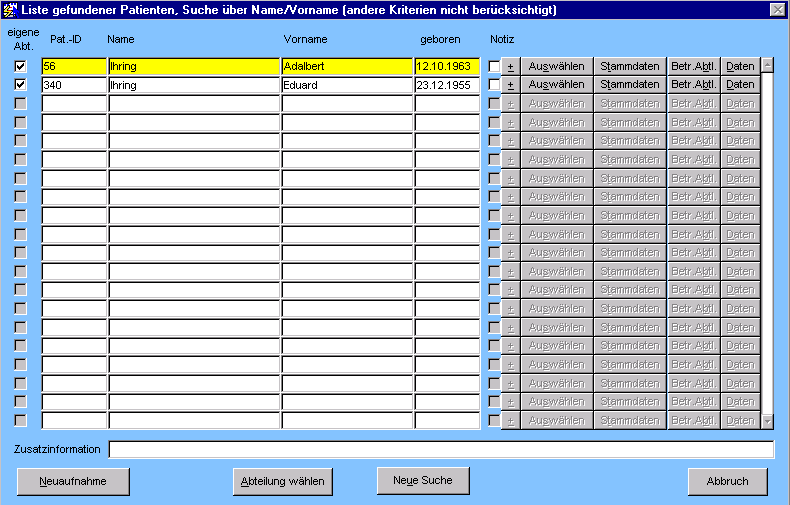Toggle 'eigene Abt.' checkbox for patient 56
The width and height of the screenshot is (790, 505).
pyautogui.click(x=20, y=67)
